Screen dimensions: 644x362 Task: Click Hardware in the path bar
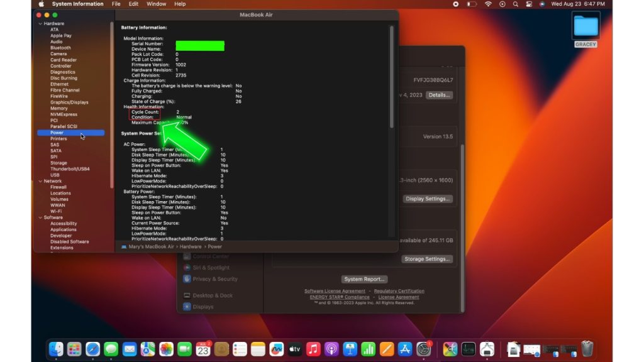(191, 246)
